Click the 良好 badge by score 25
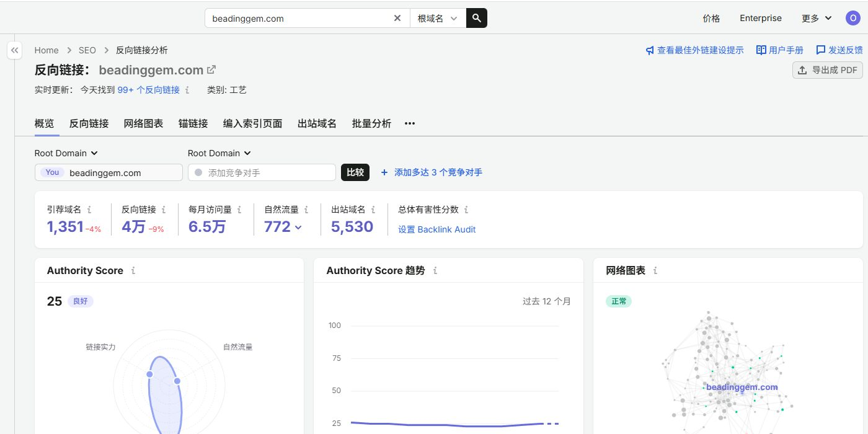The height and width of the screenshot is (434, 868). (x=81, y=301)
